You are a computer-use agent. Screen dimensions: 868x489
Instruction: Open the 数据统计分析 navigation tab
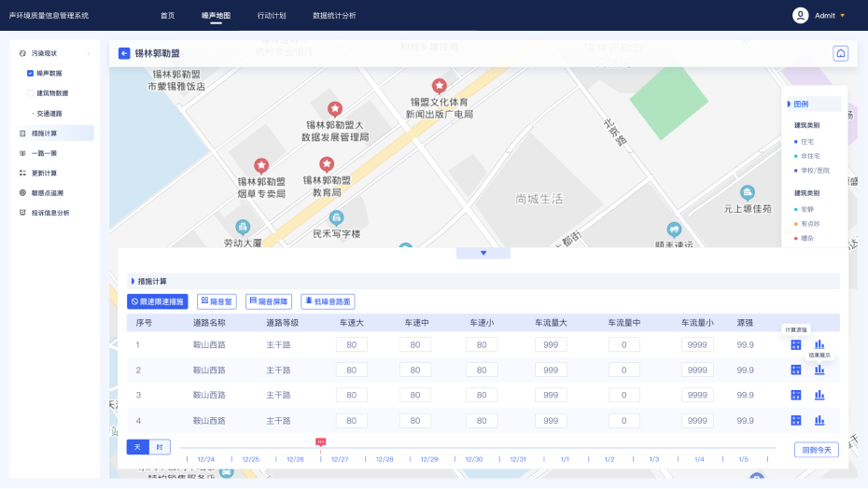point(334,16)
